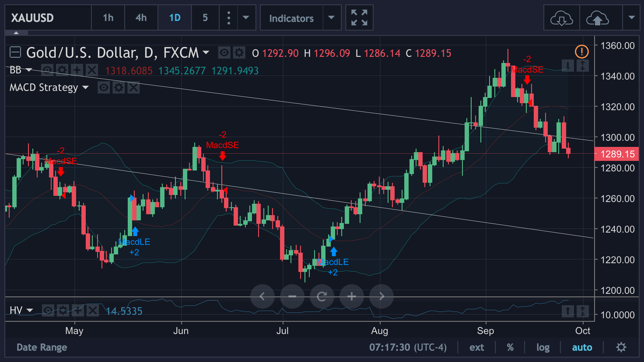This screenshot has height=362, width=644.
Task: Click the MacdSE -2 marker in September
Action: pyautogui.click(x=527, y=70)
